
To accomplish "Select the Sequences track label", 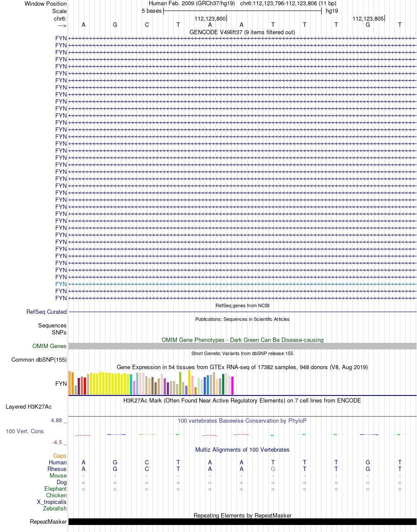I will point(52,325).
